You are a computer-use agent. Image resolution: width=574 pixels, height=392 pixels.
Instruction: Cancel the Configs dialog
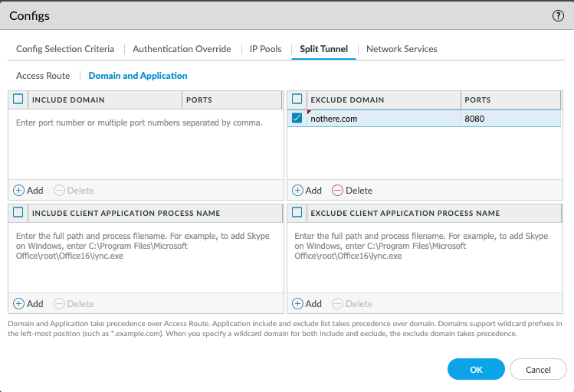coord(538,369)
